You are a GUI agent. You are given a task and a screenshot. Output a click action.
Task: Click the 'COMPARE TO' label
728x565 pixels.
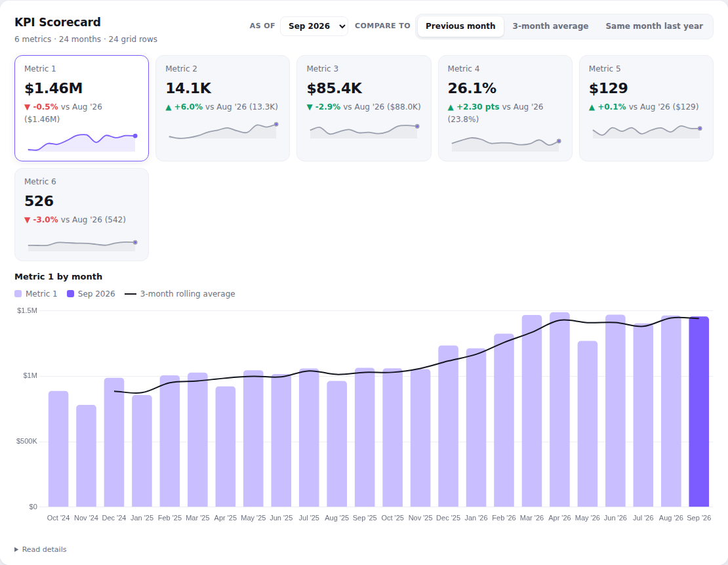pyautogui.click(x=382, y=26)
